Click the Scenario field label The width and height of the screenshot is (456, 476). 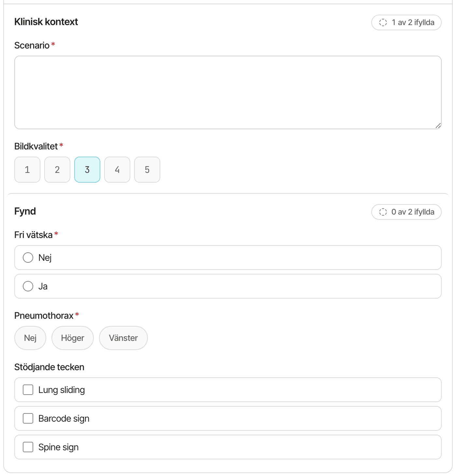[32, 45]
